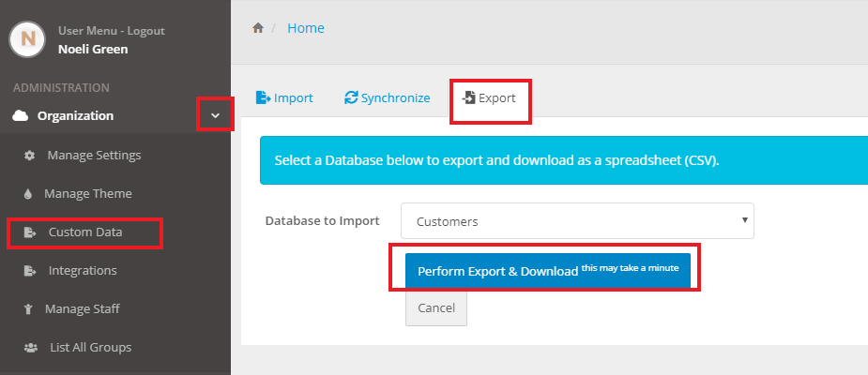The image size is (868, 375).
Task: Click the ADMINISTRATION section heading
Action: (x=61, y=88)
